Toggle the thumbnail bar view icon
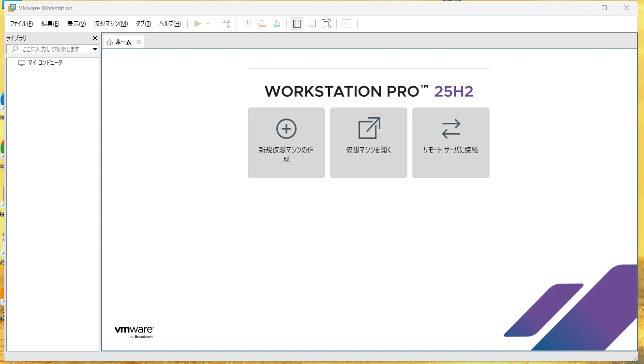The width and height of the screenshot is (644, 364). tap(312, 24)
